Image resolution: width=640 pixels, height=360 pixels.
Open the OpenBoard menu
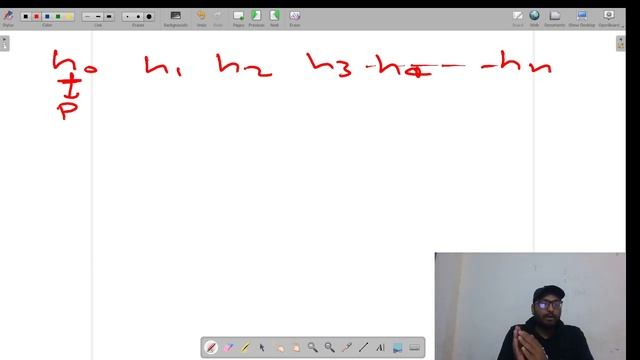(x=609, y=18)
